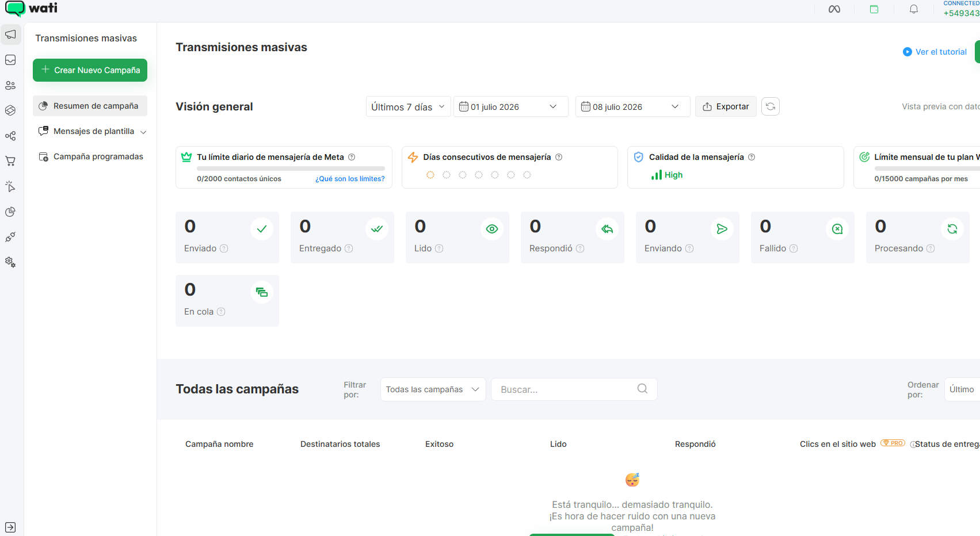Click the Exitoso column header
Image resolution: width=980 pixels, height=536 pixels.
439,444
